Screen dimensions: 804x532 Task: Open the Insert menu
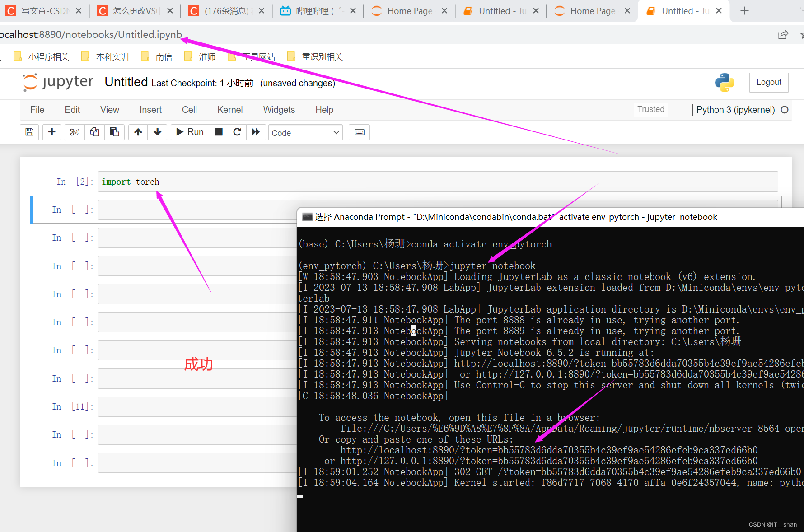pos(150,110)
